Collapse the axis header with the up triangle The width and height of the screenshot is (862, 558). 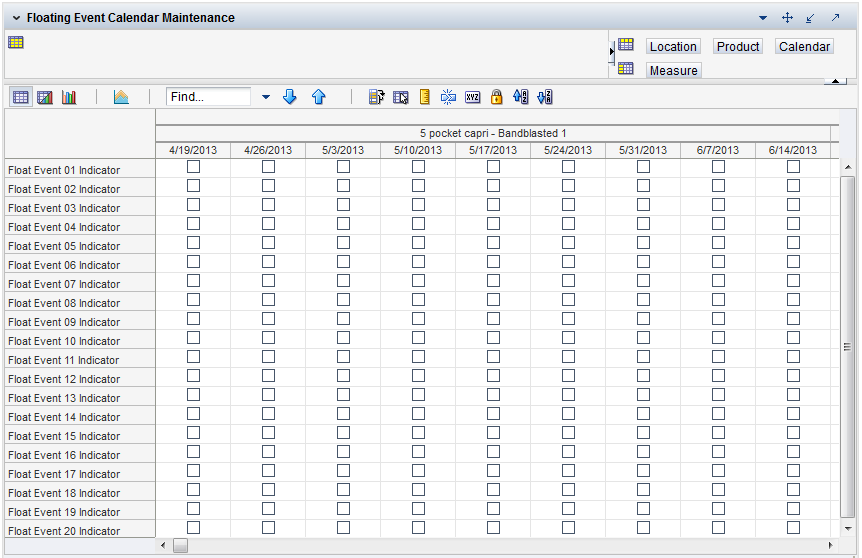click(835, 81)
